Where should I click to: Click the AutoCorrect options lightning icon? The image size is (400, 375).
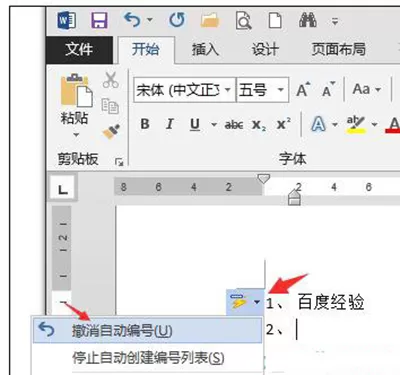(239, 301)
